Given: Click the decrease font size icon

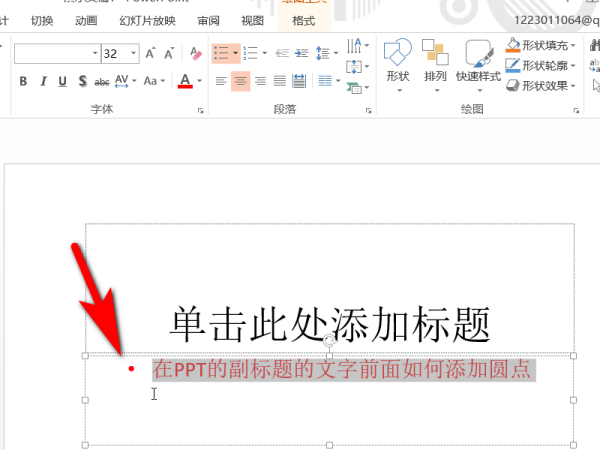Looking at the screenshot, I should click(x=169, y=53).
